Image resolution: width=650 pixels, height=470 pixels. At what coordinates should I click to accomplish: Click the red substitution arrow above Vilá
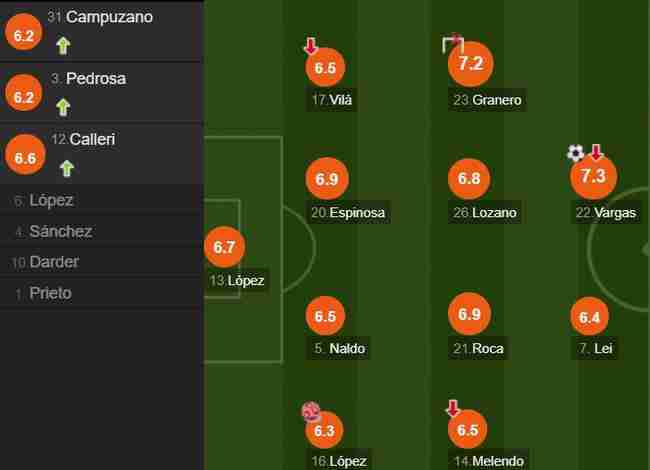pos(311,46)
